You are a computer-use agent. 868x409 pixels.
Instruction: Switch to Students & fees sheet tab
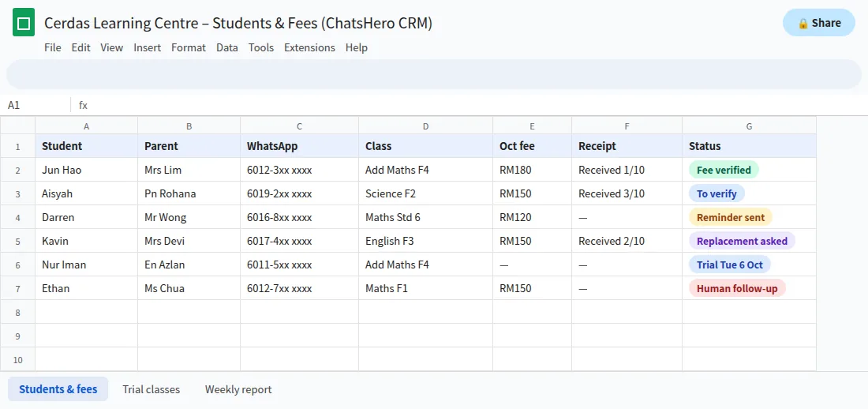(x=58, y=389)
